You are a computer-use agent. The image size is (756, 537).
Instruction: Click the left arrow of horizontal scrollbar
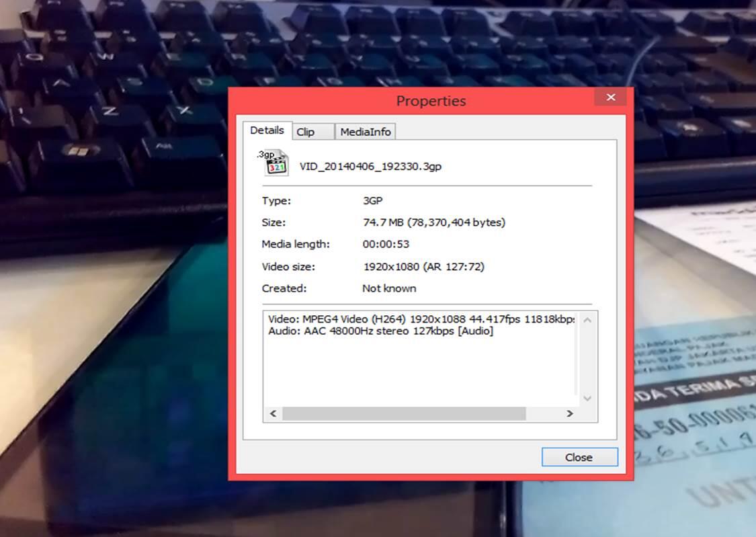pyautogui.click(x=272, y=414)
